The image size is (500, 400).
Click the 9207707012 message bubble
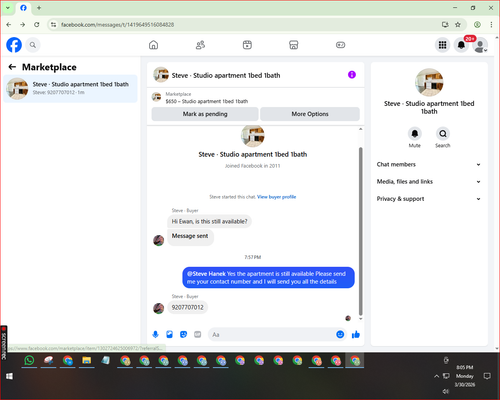point(188,307)
